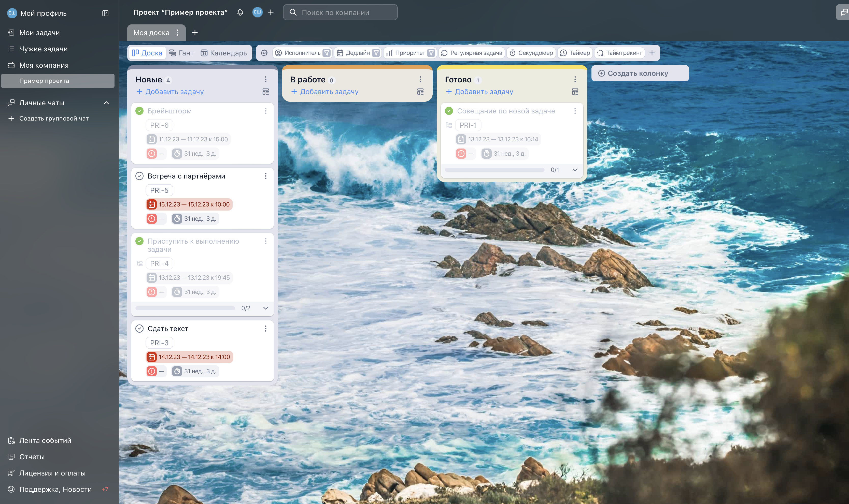The image size is (849, 504).
Task: Open three-dot menu on Совещание по новой задаче
Action: [x=575, y=111]
